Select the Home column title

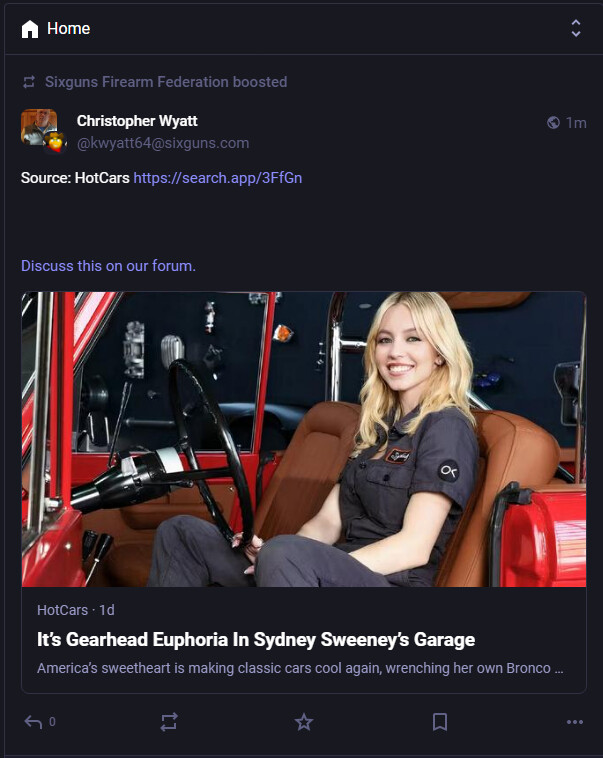[x=69, y=29]
